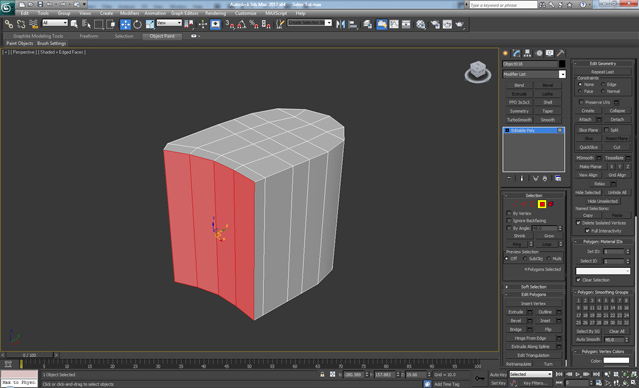Choose the SubObj preview selection option
The width and height of the screenshot is (639, 388).
[524, 258]
